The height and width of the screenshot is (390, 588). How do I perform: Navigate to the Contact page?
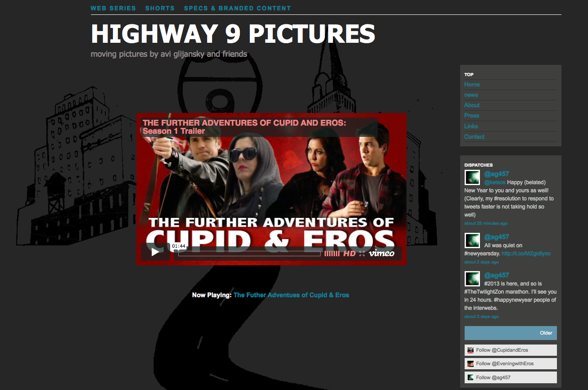coord(474,136)
